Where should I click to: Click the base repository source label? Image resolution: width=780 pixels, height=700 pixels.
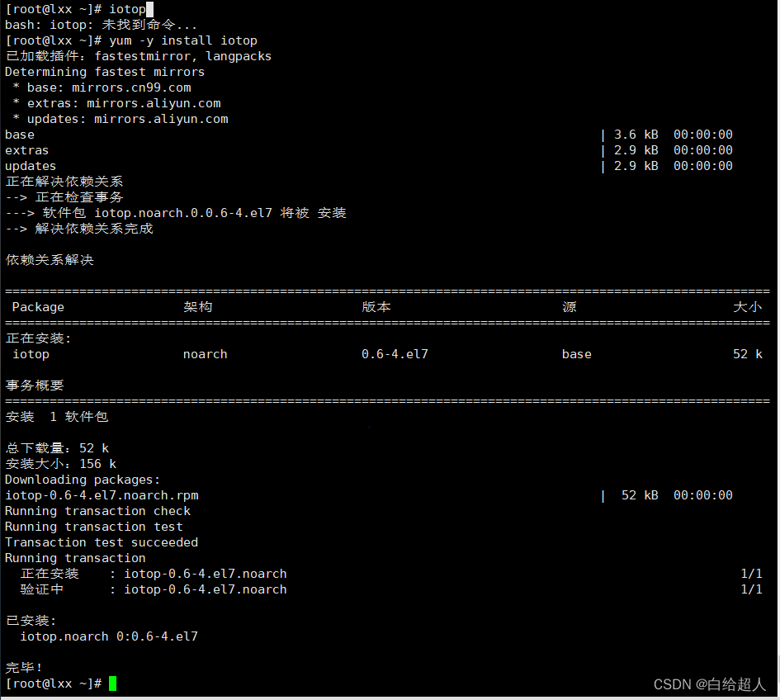[576, 353]
